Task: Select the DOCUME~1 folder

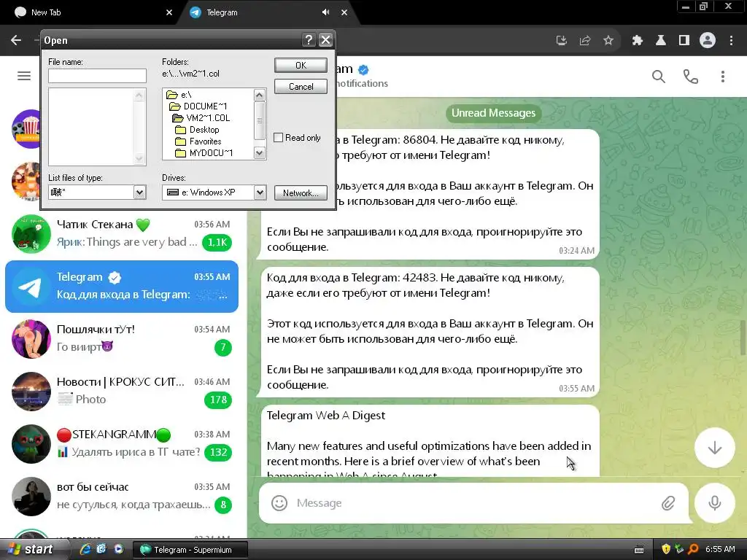Action: (x=198, y=106)
